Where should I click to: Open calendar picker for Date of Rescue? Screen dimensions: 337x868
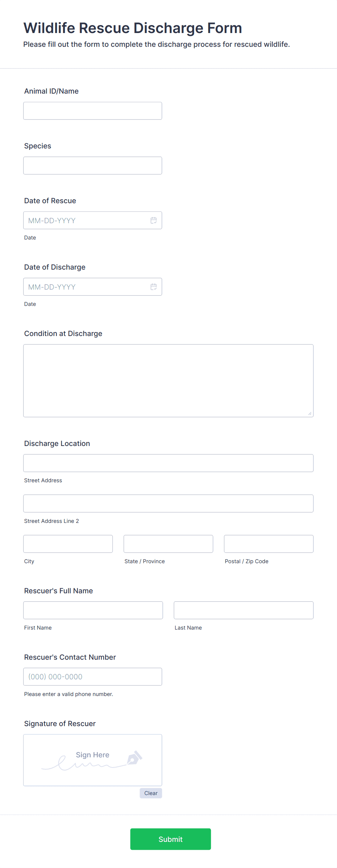[x=154, y=220]
